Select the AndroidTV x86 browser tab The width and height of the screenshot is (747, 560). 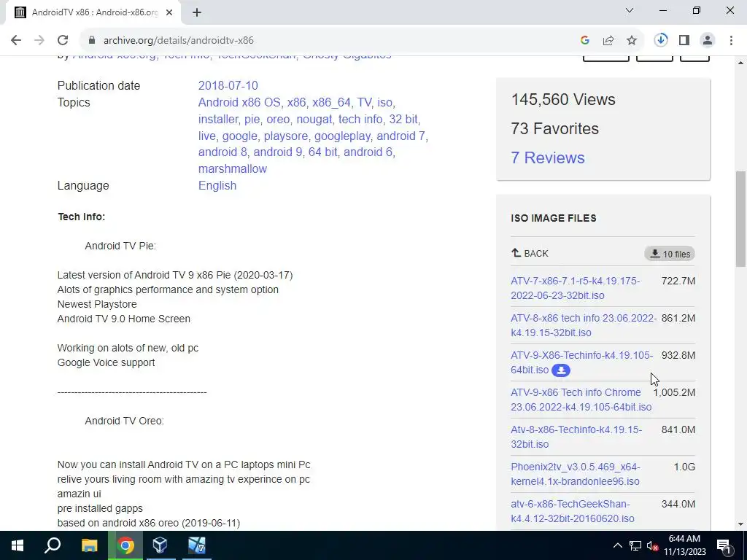(x=93, y=12)
